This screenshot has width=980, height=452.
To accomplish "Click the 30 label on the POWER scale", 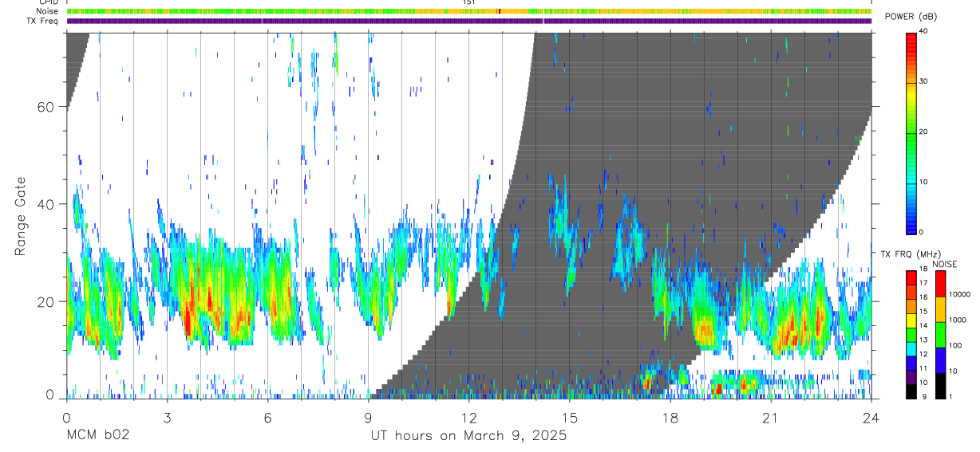I will click(923, 81).
